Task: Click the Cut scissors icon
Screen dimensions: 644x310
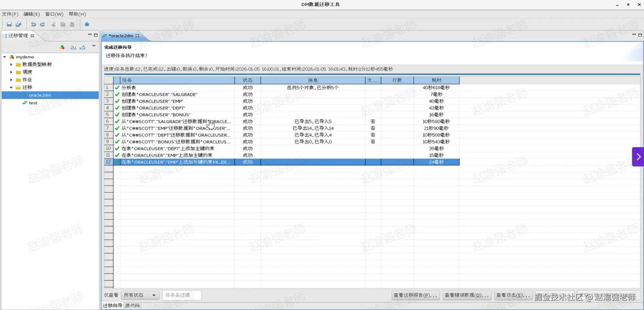Action: click(x=54, y=24)
